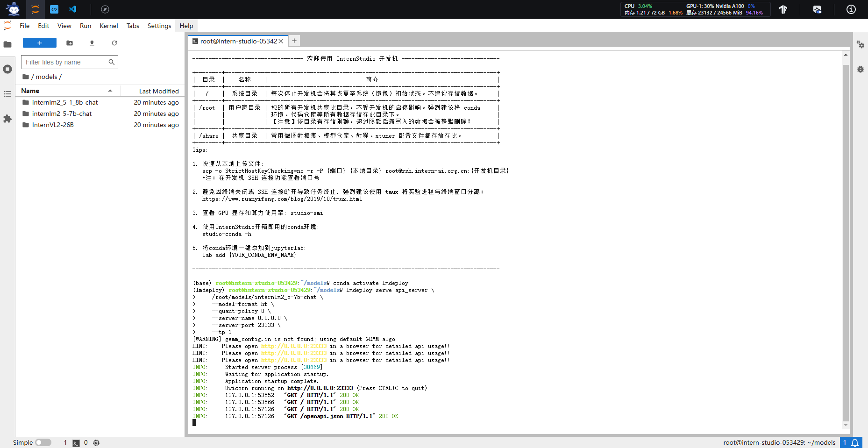Open notifications bell in status bar

click(x=855, y=443)
